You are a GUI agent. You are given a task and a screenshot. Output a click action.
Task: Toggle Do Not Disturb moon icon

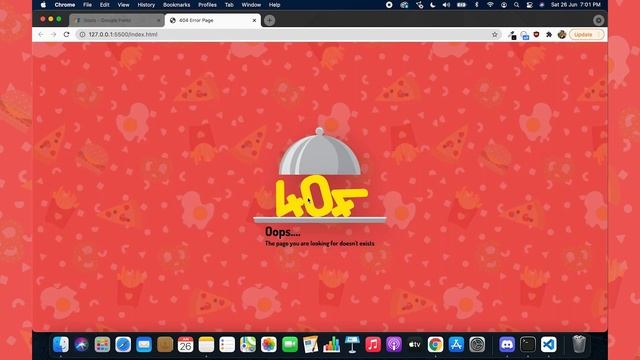(x=433, y=5)
